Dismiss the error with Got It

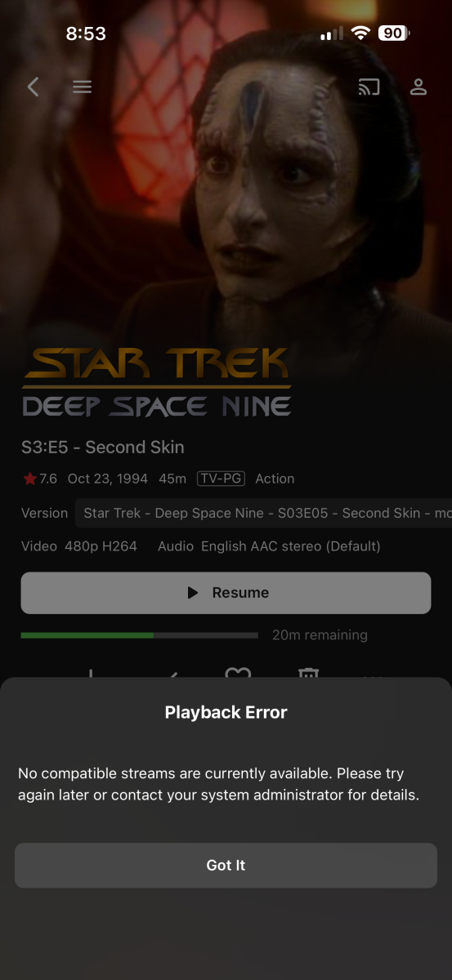(226, 866)
